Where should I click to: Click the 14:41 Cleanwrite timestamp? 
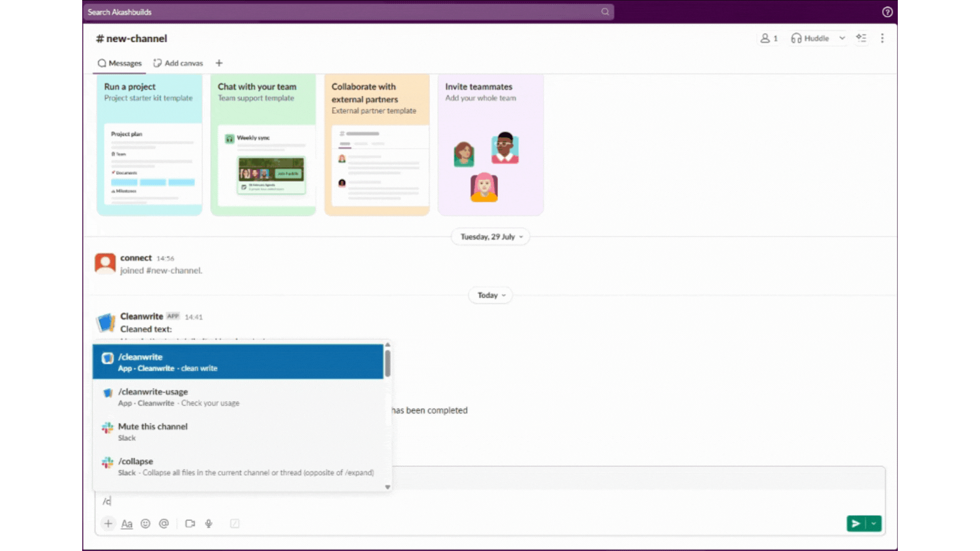[194, 317]
